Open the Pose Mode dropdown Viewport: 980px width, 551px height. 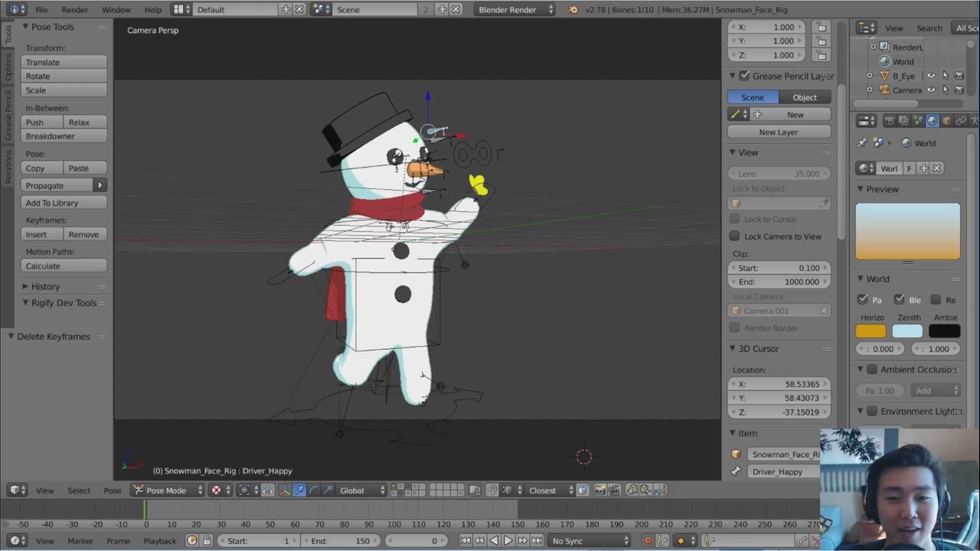[166, 491]
